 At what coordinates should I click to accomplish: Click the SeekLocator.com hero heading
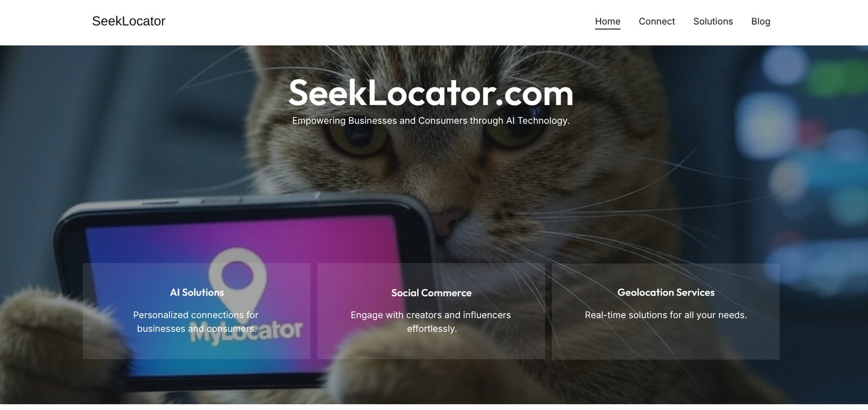click(x=431, y=93)
